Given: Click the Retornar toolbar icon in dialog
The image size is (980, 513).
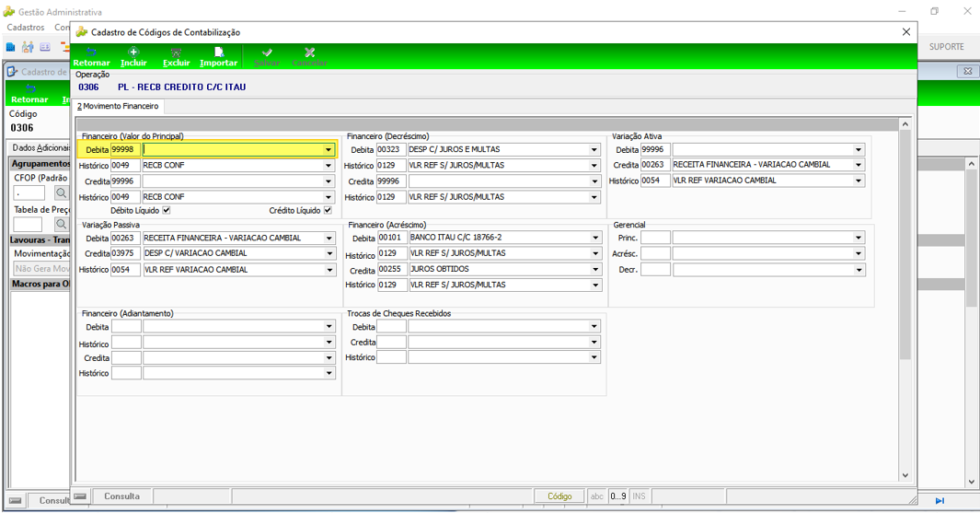Looking at the screenshot, I should (x=91, y=52).
